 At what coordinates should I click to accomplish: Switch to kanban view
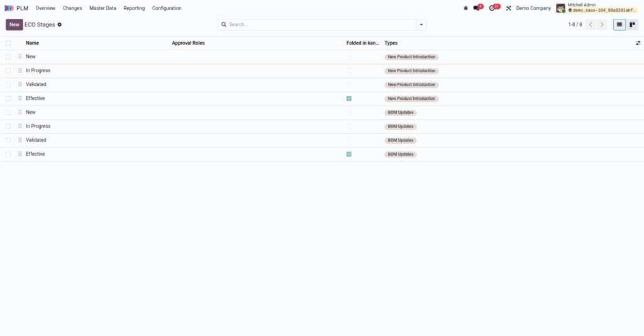pos(632,24)
